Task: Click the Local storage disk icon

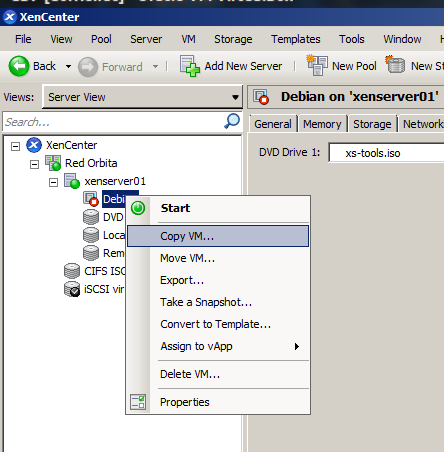Action: pos(91,235)
